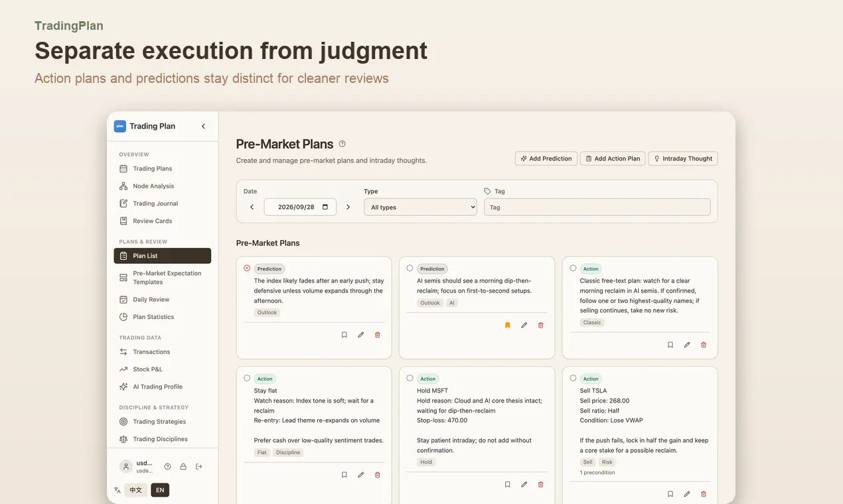Click the Intraday Thought button

[683, 159]
